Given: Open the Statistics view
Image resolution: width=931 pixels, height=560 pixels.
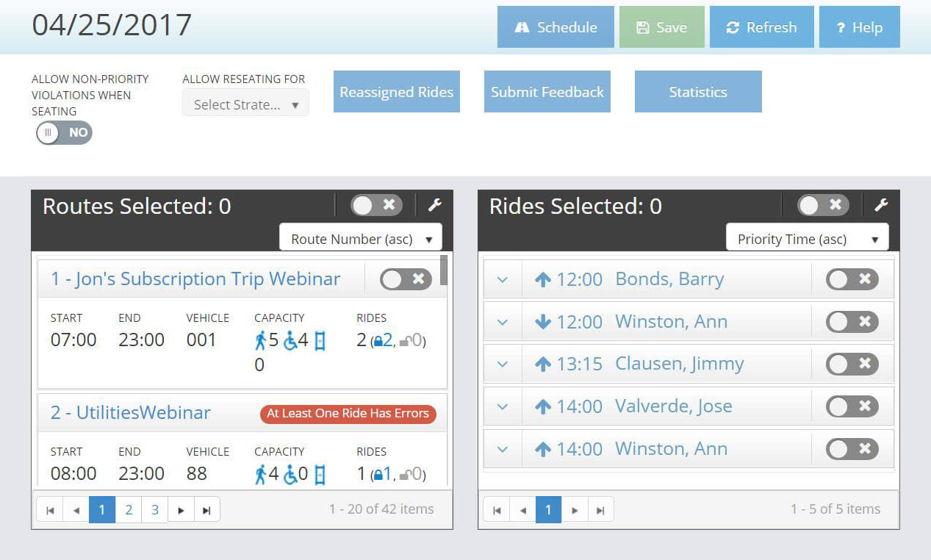Looking at the screenshot, I should point(697,91).
